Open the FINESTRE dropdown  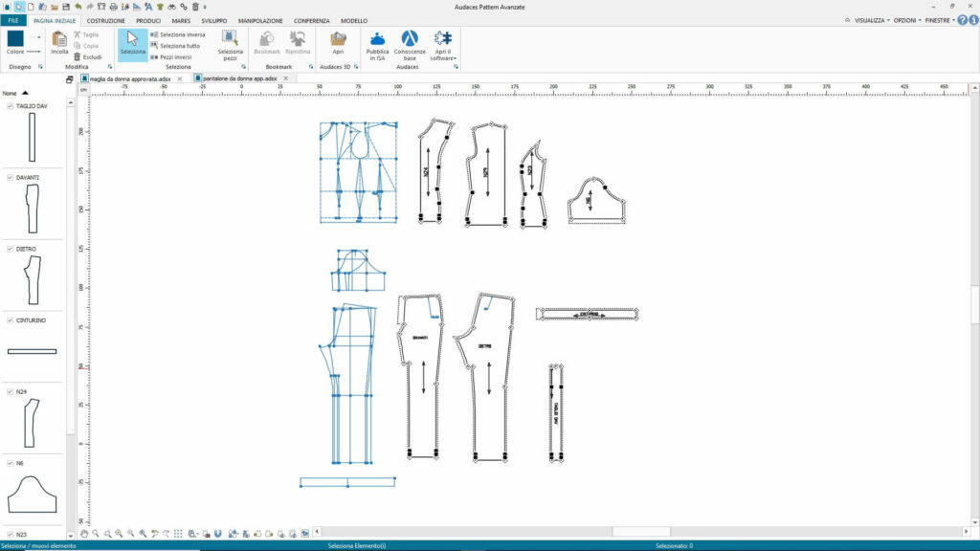[940, 21]
